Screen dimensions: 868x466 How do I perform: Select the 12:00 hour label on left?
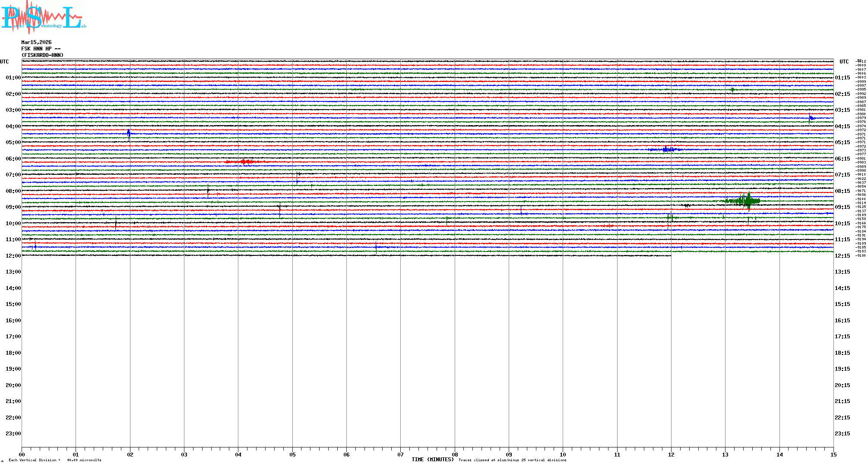pyautogui.click(x=13, y=256)
